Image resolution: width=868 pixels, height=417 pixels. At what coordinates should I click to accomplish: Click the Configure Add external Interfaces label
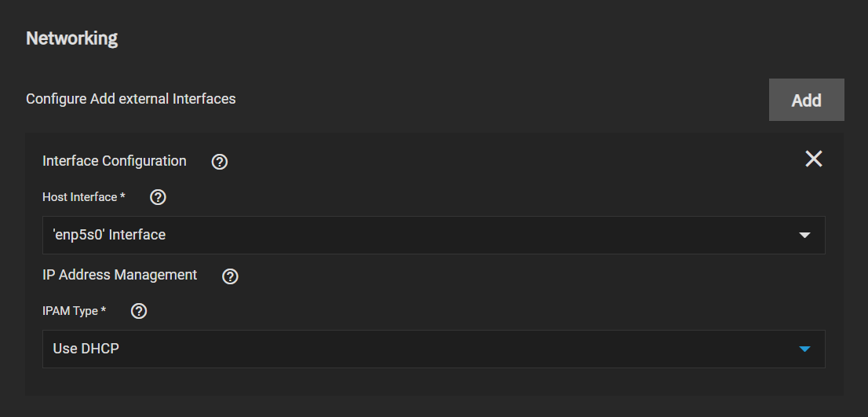pos(130,99)
